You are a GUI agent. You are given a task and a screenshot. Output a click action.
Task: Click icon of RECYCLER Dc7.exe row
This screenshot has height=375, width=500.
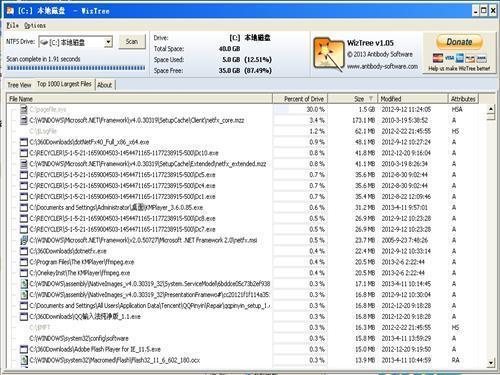[x=24, y=229]
